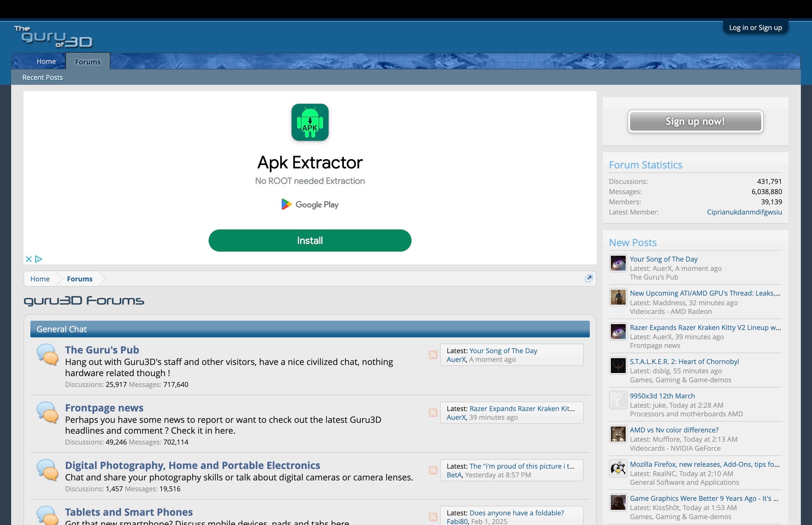Open Fabi80 user profile

tap(457, 521)
